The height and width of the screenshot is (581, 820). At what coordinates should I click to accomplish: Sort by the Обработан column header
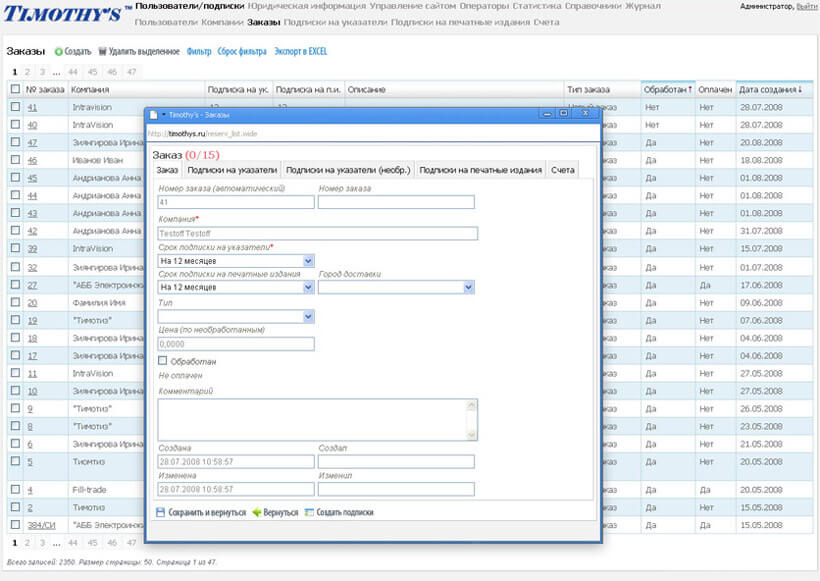(667, 89)
